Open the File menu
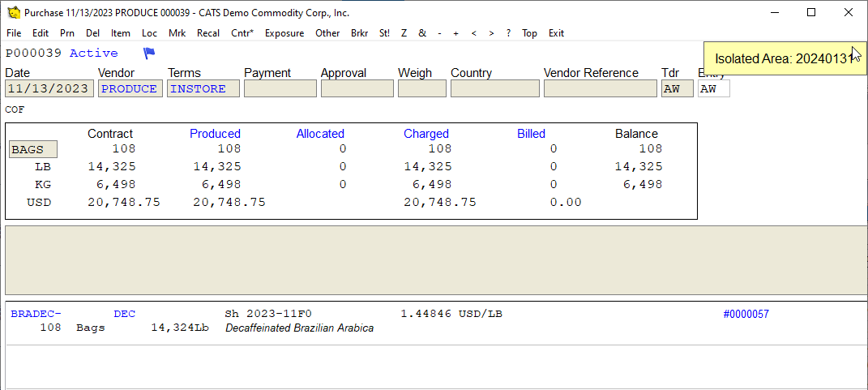Viewport: 868px width, 390px height. click(14, 33)
